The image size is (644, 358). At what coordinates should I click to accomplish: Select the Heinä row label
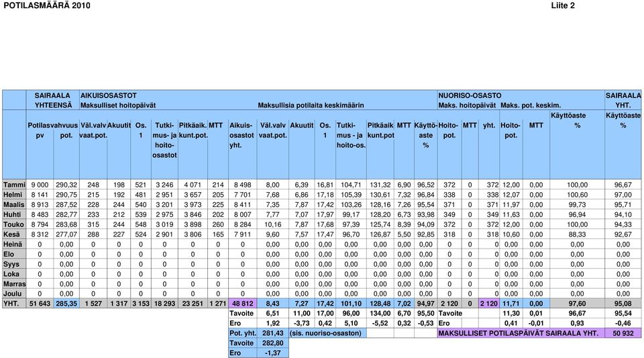coord(13,244)
